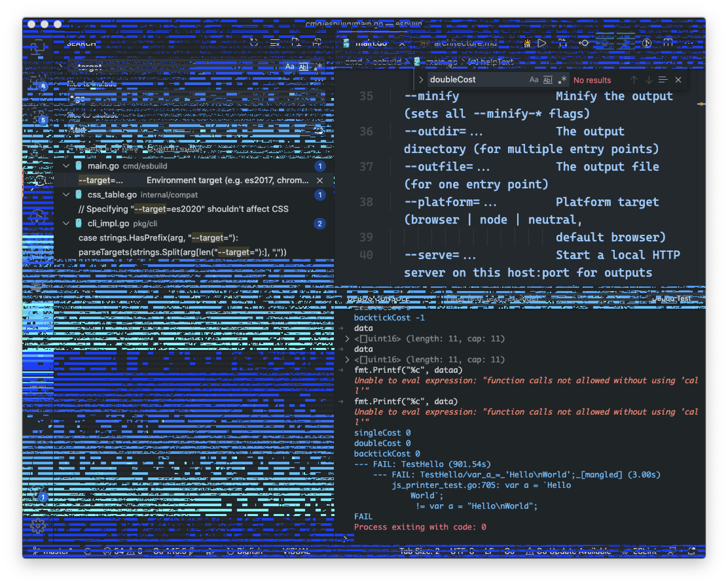Type in the doubleCost find input field
This screenshot has width=728, height=586.
[473, 80]
